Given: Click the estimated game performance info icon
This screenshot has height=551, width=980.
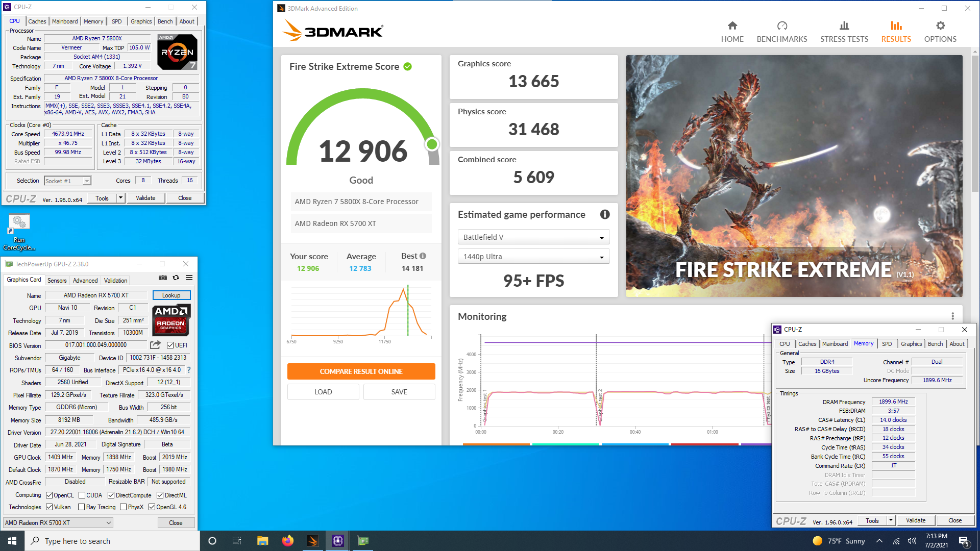Looking at the screenshot, I should click(x=605, y=214).
